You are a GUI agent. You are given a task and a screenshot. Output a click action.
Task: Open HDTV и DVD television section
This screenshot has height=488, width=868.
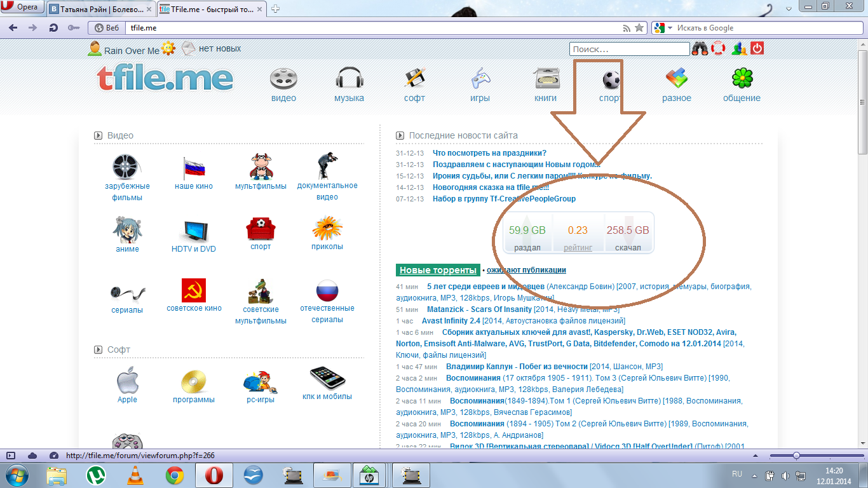coord(194,231)
